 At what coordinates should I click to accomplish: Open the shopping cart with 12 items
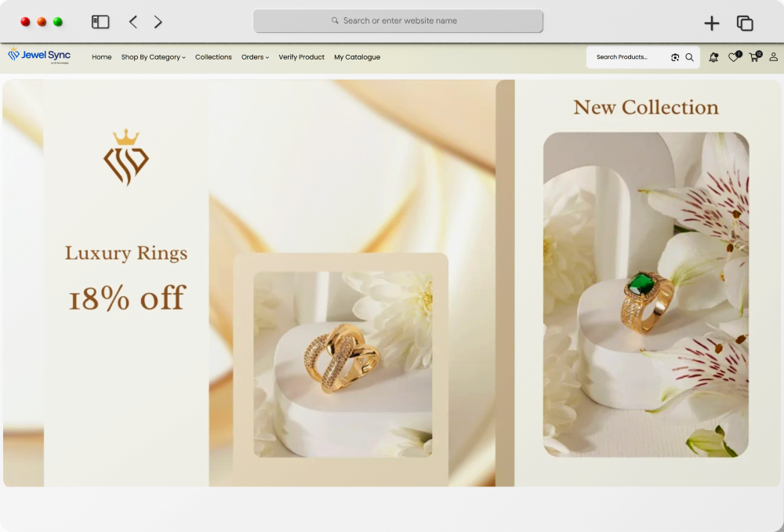(x=753, y=57)
